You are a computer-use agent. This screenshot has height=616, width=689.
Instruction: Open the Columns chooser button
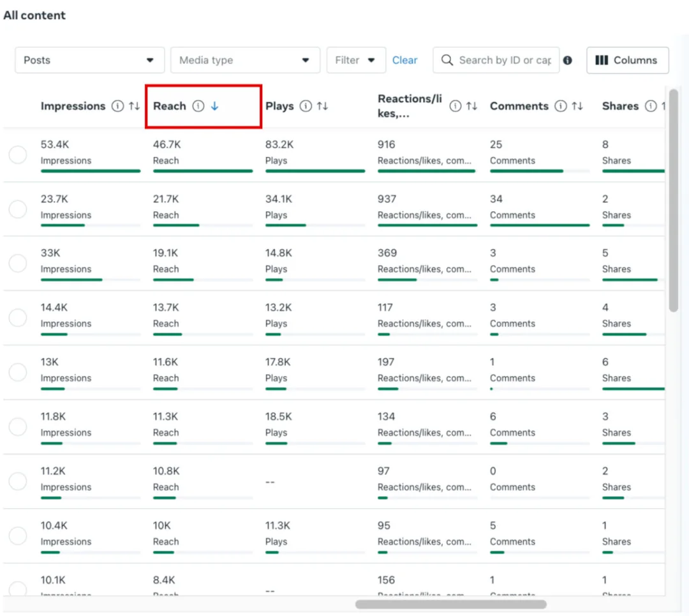pyautogui.click(x=628, y=60)
